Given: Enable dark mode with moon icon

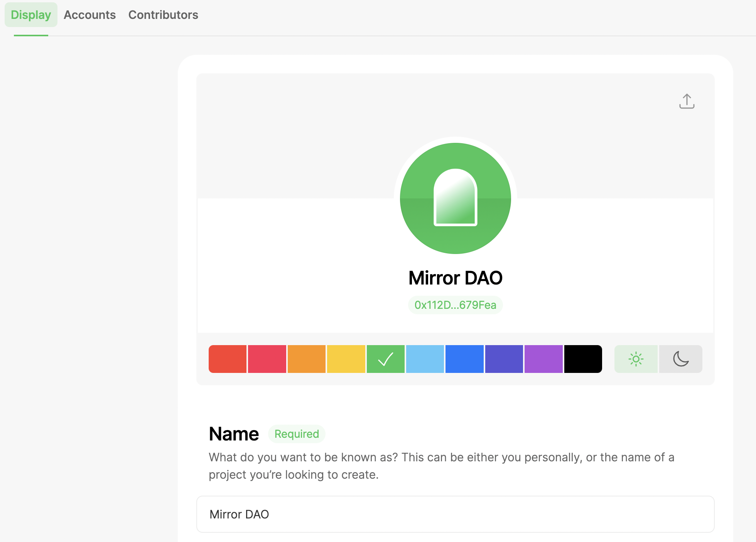Looking at the screenshot, I should pyautogui.click(x=681, y=359).
